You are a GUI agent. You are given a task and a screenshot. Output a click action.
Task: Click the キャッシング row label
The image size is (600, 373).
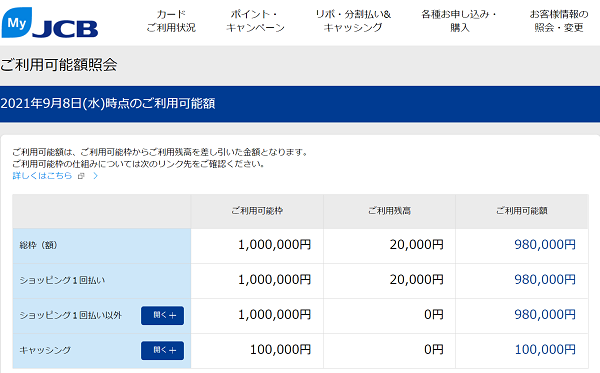[45, 350]
